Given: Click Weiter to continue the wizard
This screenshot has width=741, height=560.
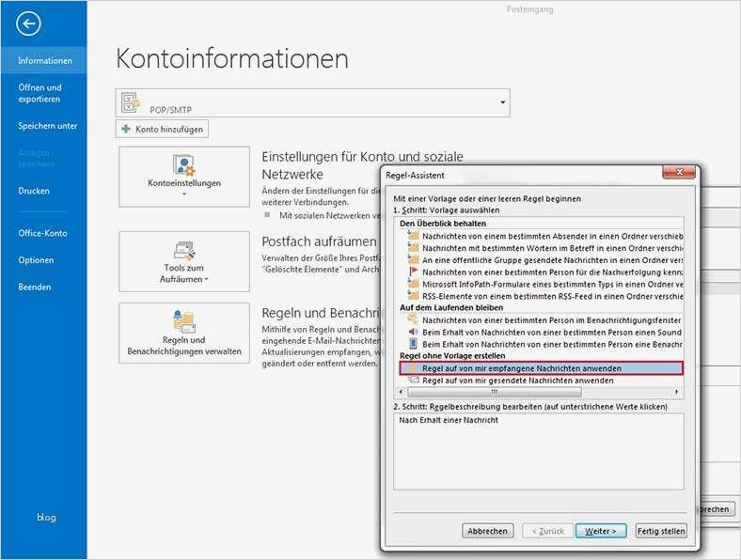Looking at the screenshot, I should coord(601,531).
